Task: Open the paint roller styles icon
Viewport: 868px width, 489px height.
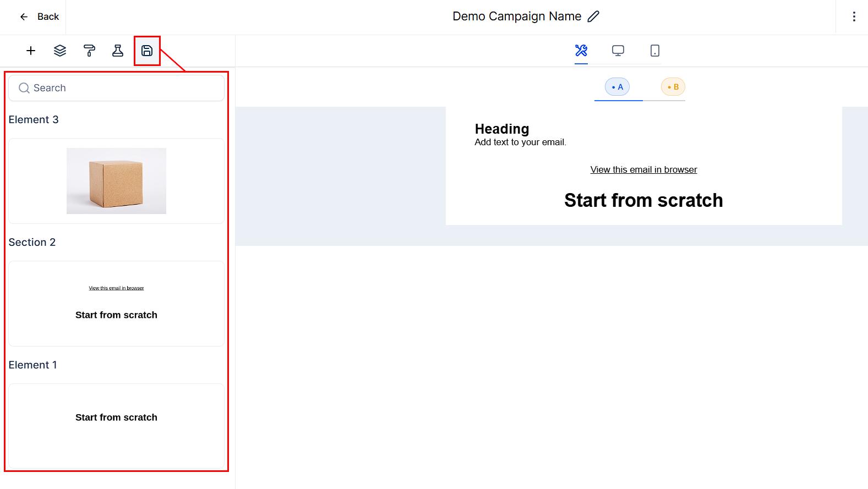Action: point(89,51)
